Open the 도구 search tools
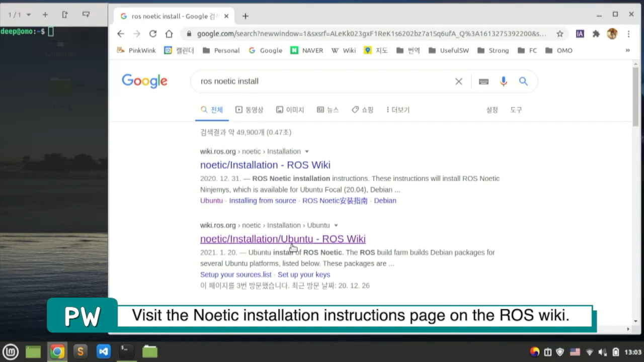This screenshot has height=362, width=644. (516, 110)
